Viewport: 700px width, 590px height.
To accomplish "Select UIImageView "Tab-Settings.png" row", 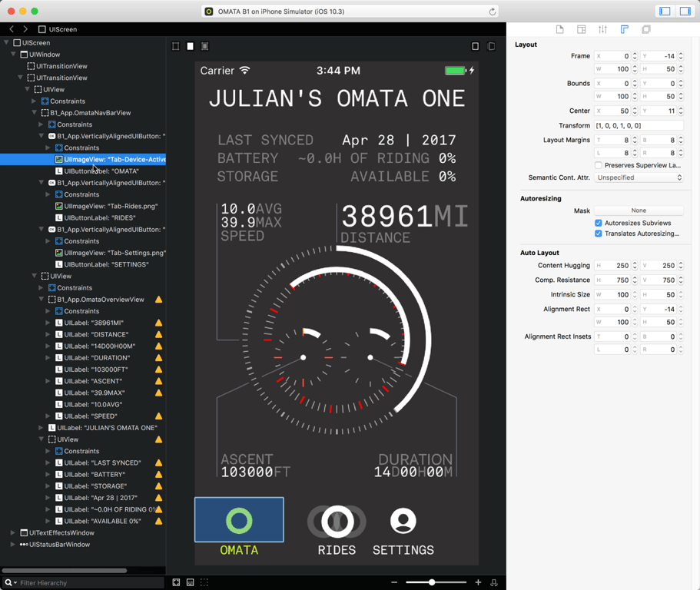I will [x=83, y=253].
